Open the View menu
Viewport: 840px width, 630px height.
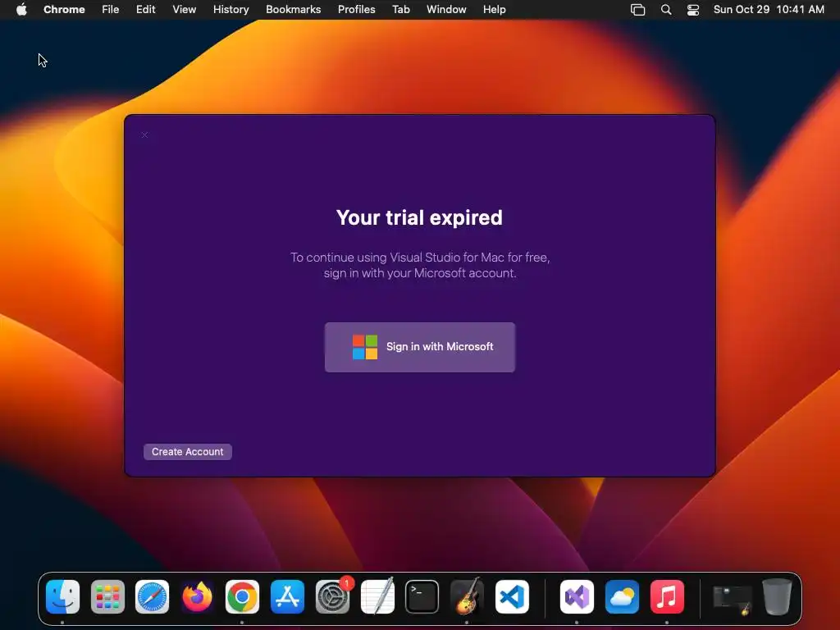pos(185,9)
